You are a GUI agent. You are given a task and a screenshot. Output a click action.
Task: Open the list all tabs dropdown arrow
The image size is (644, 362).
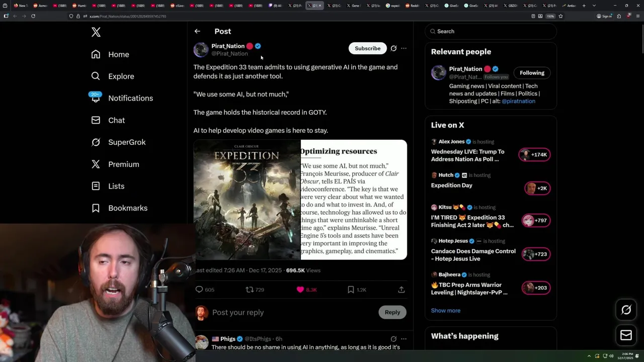click(x=594, y=6)
